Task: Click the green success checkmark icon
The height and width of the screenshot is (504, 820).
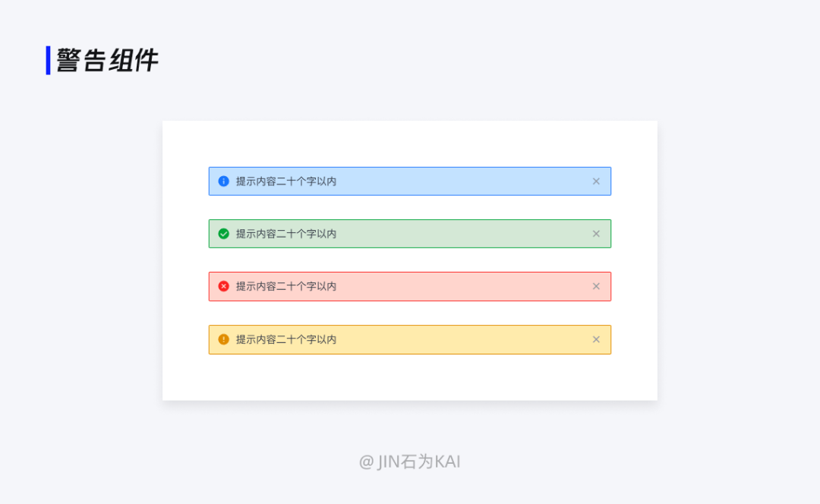Action: pos(223,234)
